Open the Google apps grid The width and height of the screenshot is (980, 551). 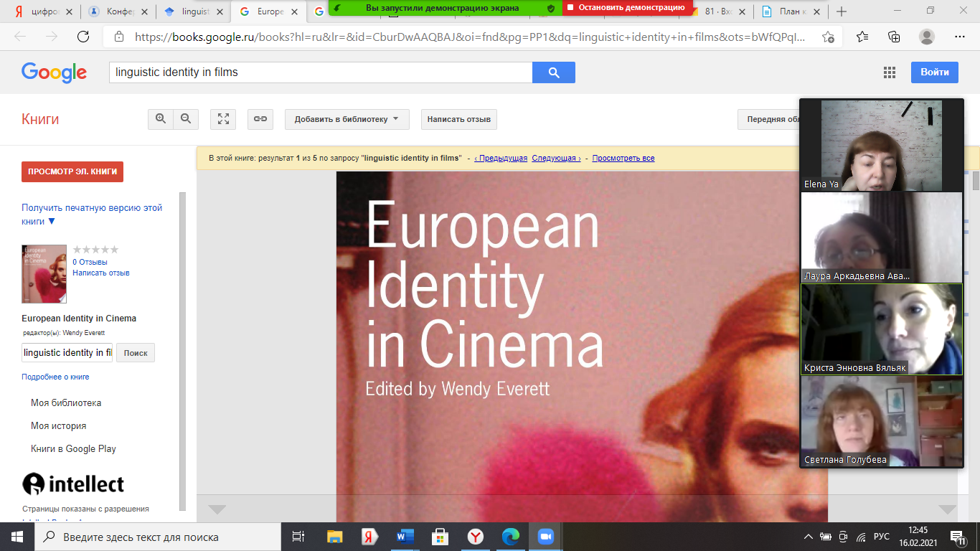[890, 72]
